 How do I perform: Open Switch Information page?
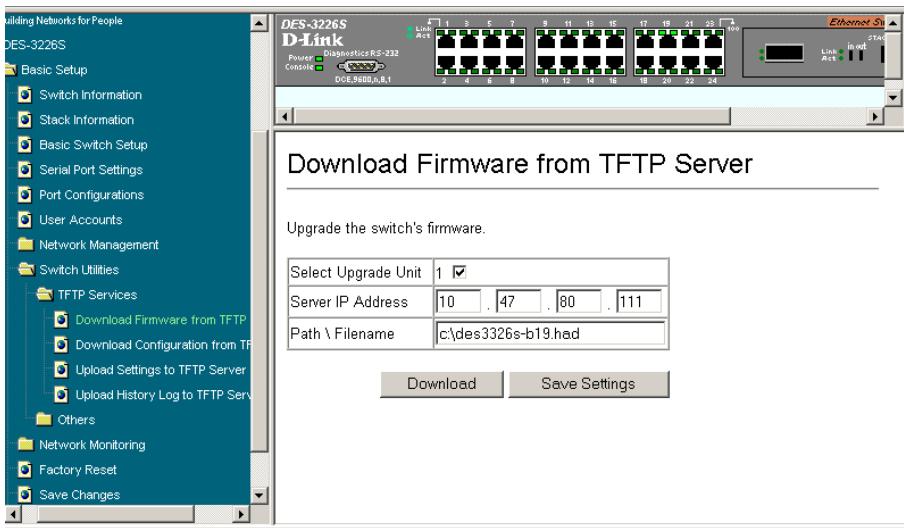coord(91,95)
